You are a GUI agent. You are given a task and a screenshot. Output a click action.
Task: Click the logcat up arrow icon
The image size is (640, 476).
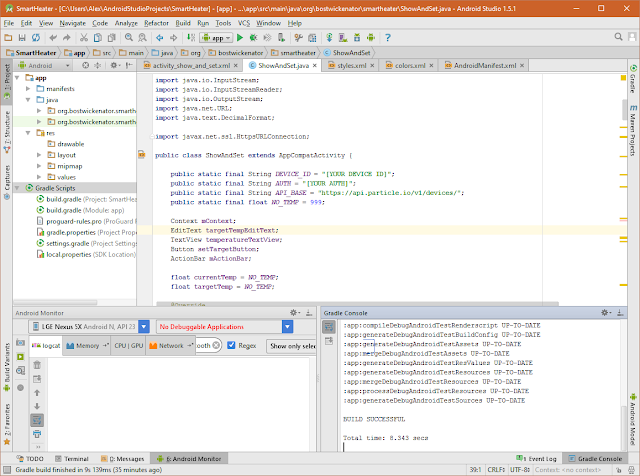(37, 393)
